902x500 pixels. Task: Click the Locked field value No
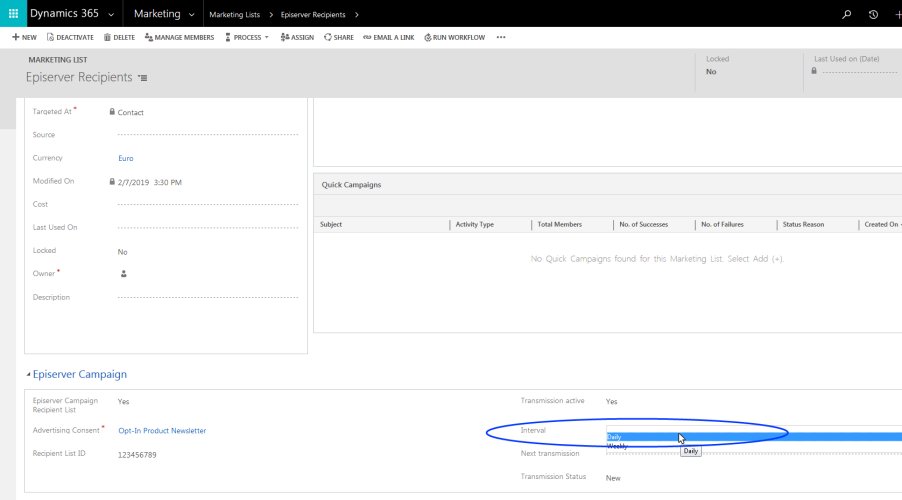click(x=123, y=252)
